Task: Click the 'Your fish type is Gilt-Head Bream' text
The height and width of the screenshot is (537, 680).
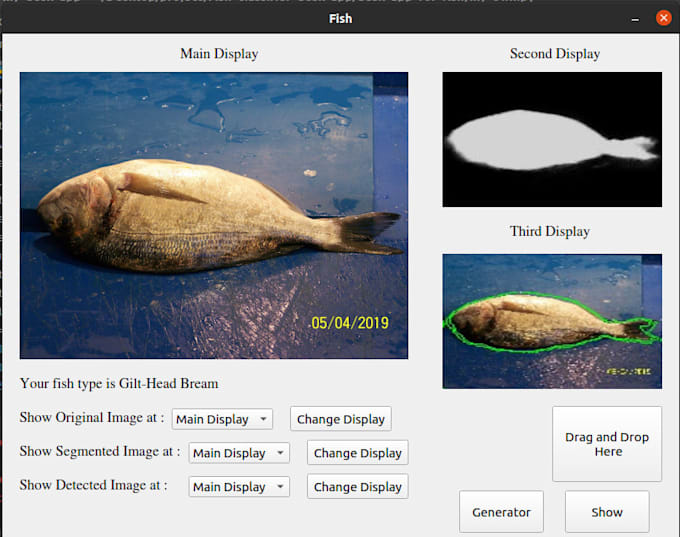Action: [119, 383]
